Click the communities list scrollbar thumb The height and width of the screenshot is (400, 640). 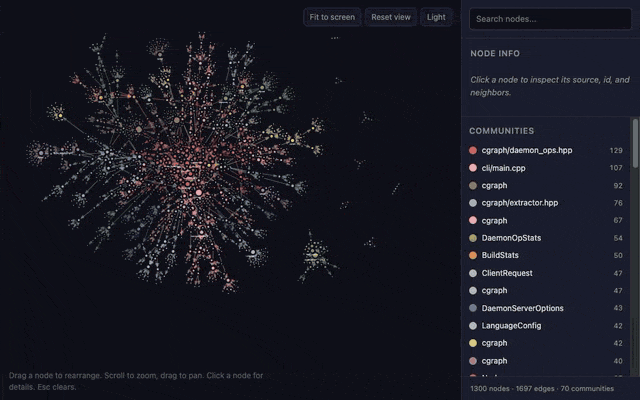[635, 143]
